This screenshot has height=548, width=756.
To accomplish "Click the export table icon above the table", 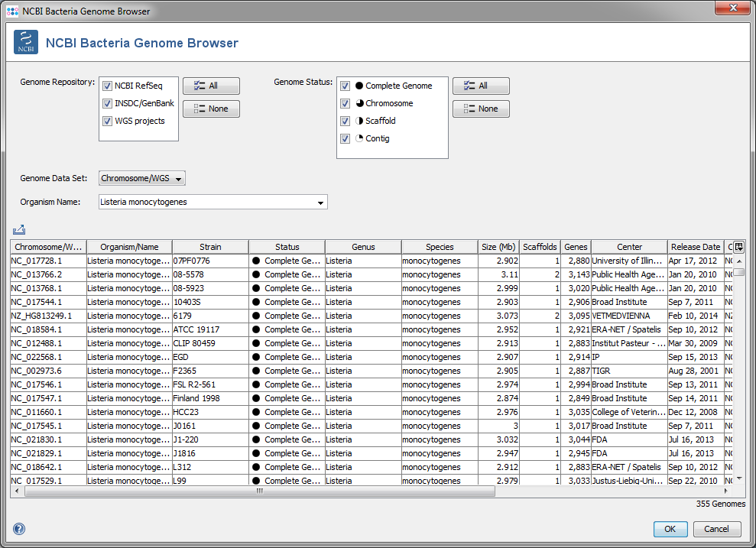I will [19, 230].
